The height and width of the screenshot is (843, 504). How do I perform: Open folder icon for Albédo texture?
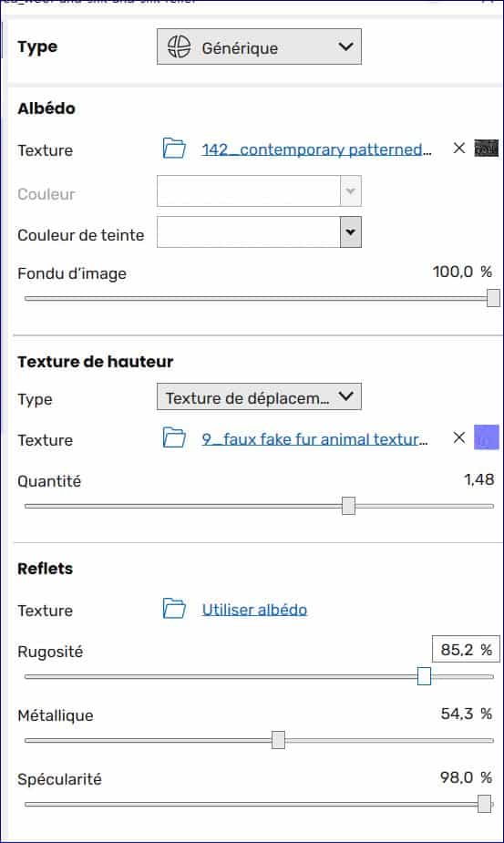(174, 149)
